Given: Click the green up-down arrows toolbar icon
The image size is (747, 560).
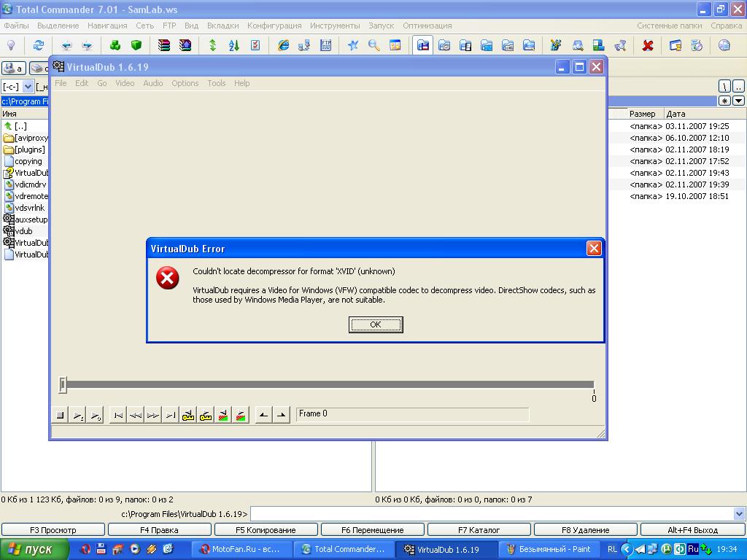Looking at the screenshot, I should (x=212, y=46).
